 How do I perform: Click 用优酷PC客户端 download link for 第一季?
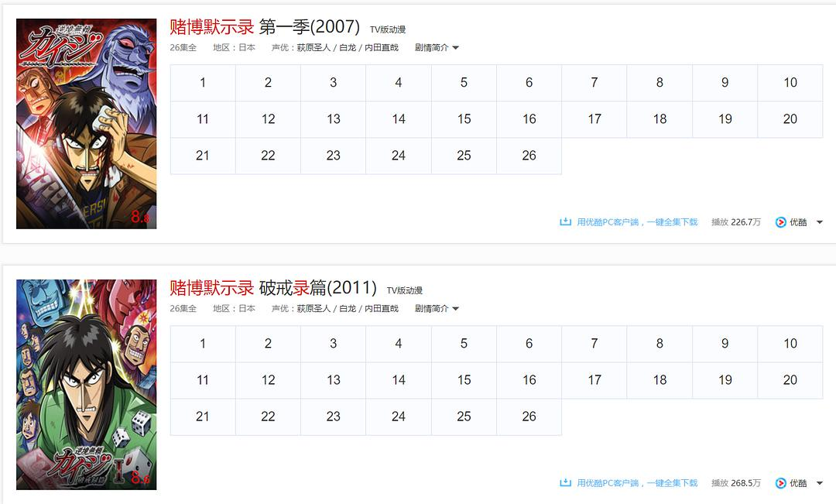click(x=637, y=222)
